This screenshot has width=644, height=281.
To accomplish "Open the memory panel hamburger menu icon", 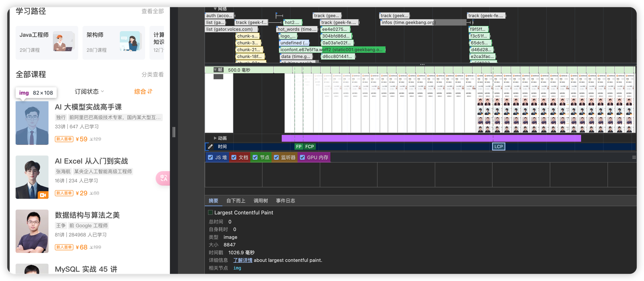I will pos(634,157).
